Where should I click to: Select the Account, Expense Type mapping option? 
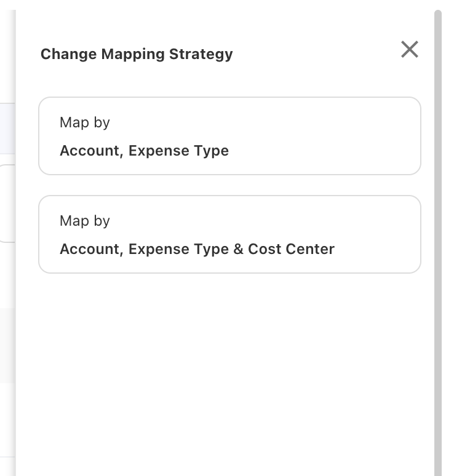coord(229,136)
